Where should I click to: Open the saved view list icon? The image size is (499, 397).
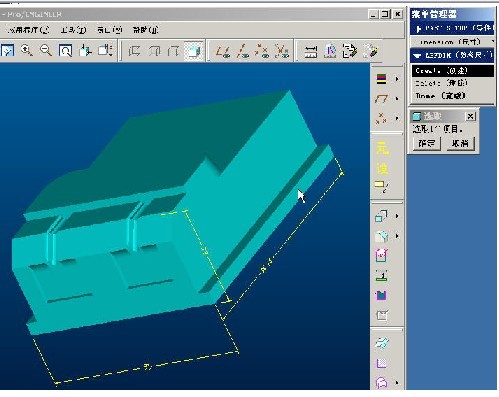(105, 51)
